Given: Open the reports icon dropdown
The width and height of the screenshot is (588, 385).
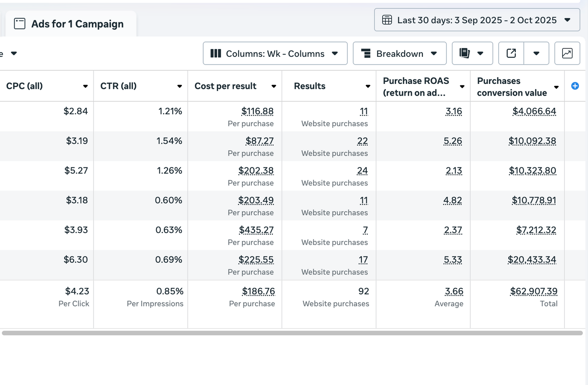Looking at the screenshot, I should (472, 53).
